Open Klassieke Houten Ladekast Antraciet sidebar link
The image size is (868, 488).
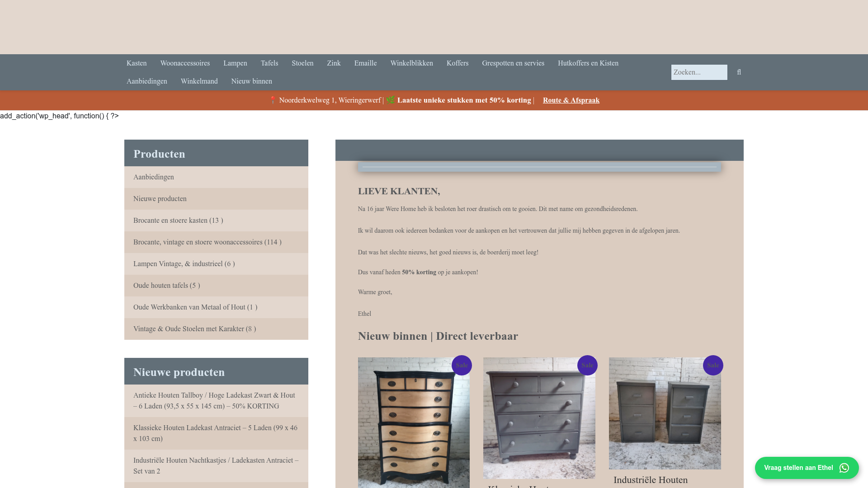click(216, 433)
